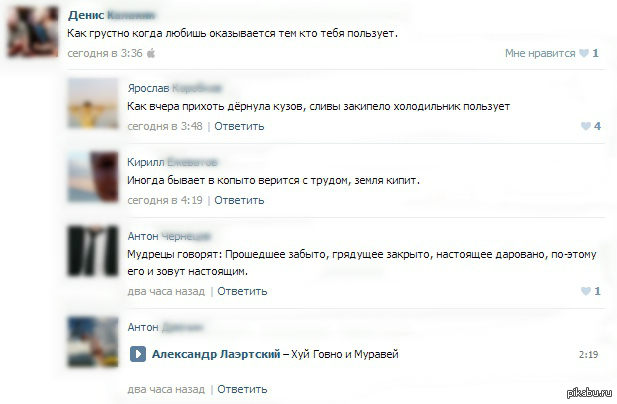Click the heart icon on Антон's Мудрецы comment
Screen dimensions: 617x404
tap(586, 291)
